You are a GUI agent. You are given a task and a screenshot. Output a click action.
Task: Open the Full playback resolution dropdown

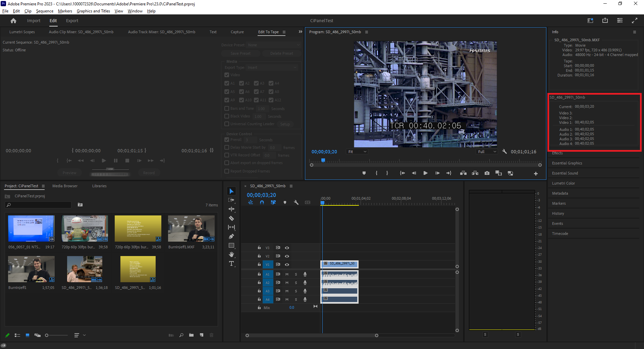click(x=487, y=152)
